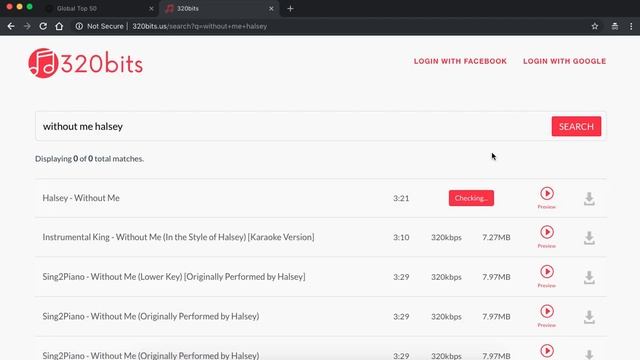This screenshot has width=640, height=360.
Task: Download the first Sing2Piano Originally Performed track
Action: click(589, 317)
